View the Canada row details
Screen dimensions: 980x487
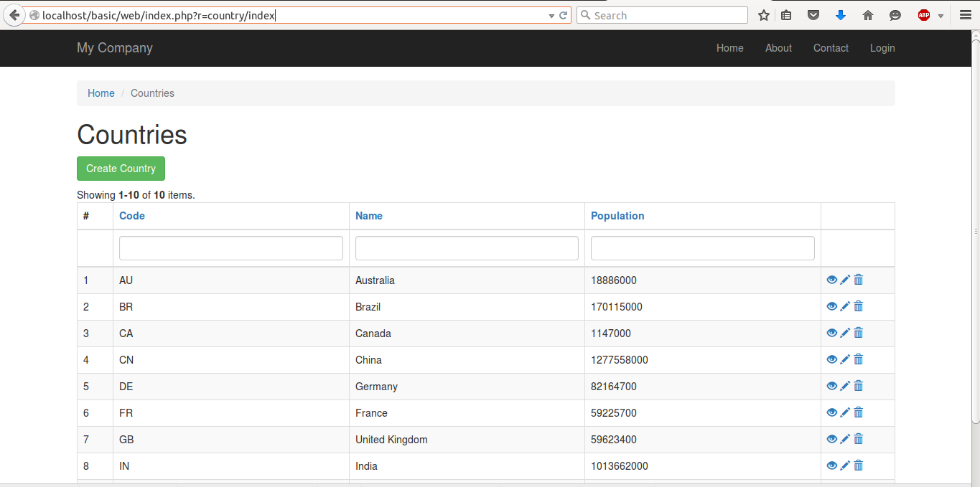coord(832,333)
